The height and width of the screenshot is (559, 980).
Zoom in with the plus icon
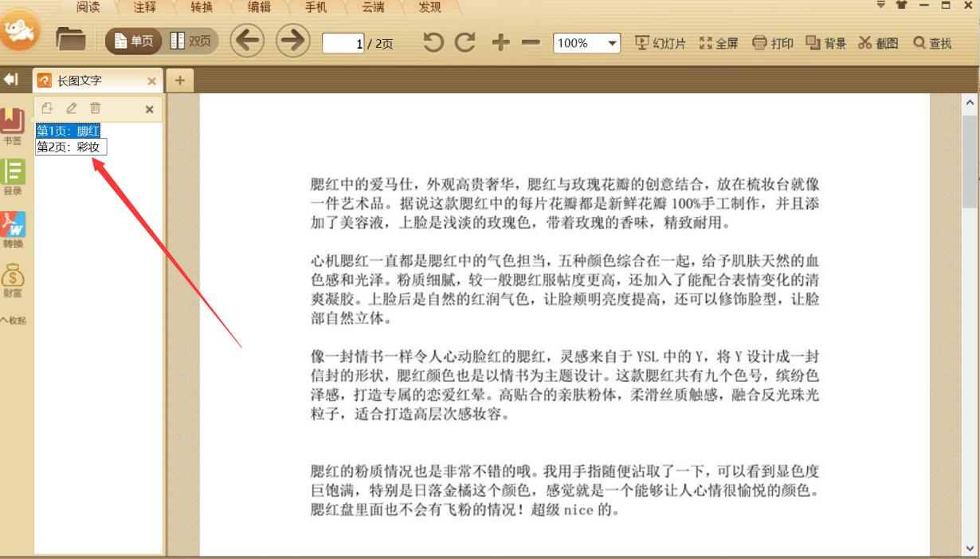[500, 43]
